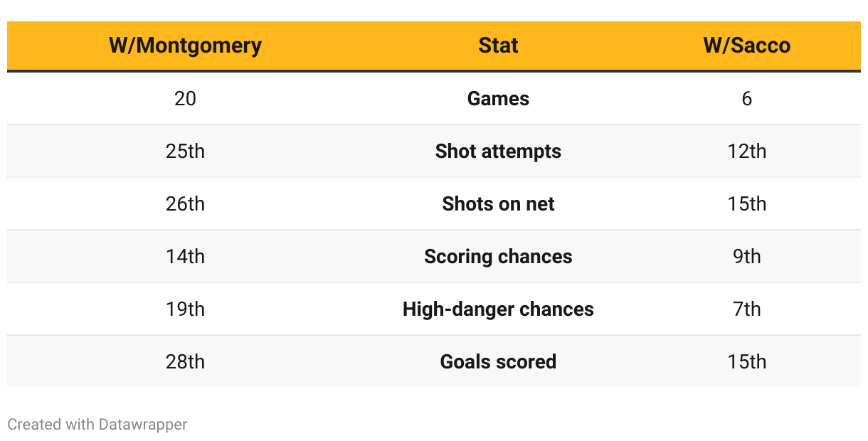The width and height of the screenshot is (868, 441).
Task: Click the Montgomery games value 20
Action: (x=185, y=98)
